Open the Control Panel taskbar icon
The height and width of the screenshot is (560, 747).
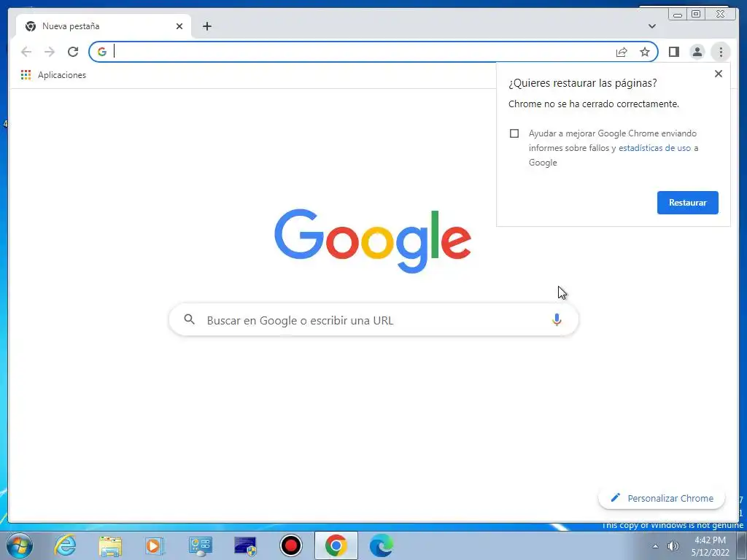pos(200,545)
